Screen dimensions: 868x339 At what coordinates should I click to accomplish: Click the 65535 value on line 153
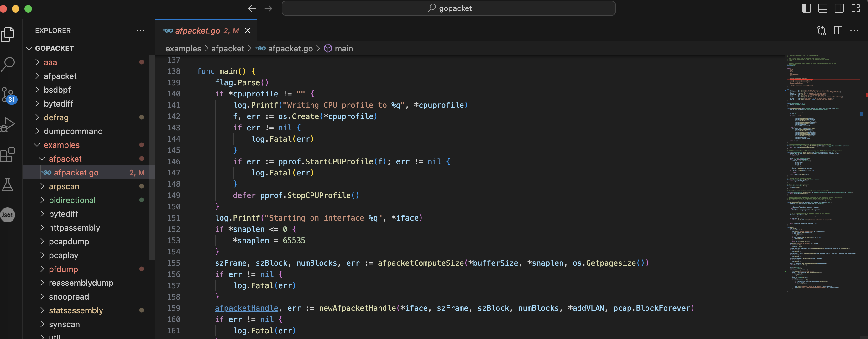pos(294,241)
